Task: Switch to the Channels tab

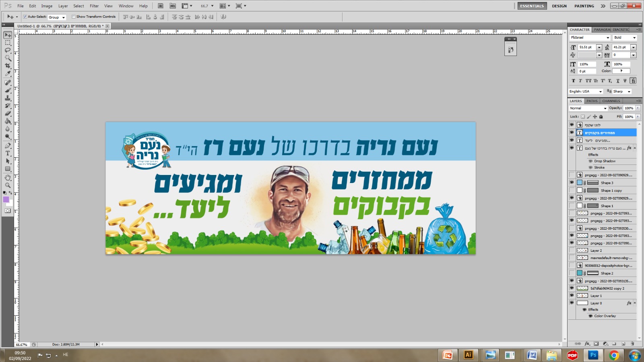Action: pyautogui.click(x=611, y=101)
